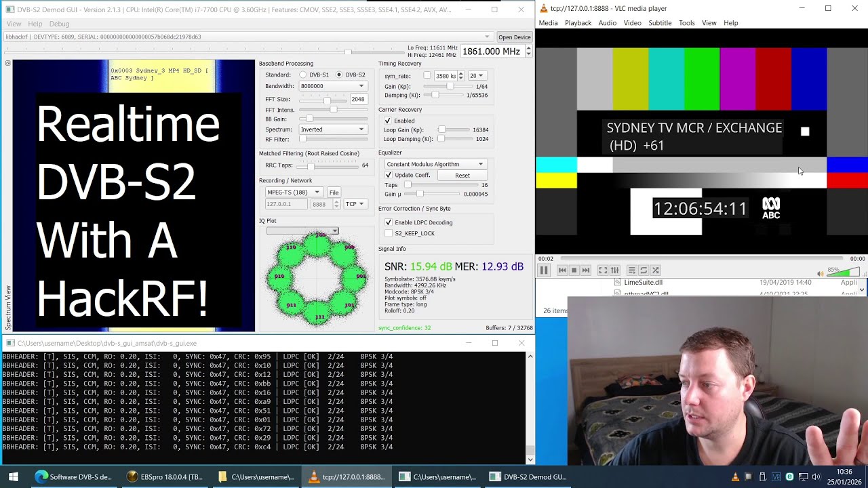Open the dropdown showing 20 in Timing Recovery
This screenshot has width=868, height=488.
[x=477, y=76]
